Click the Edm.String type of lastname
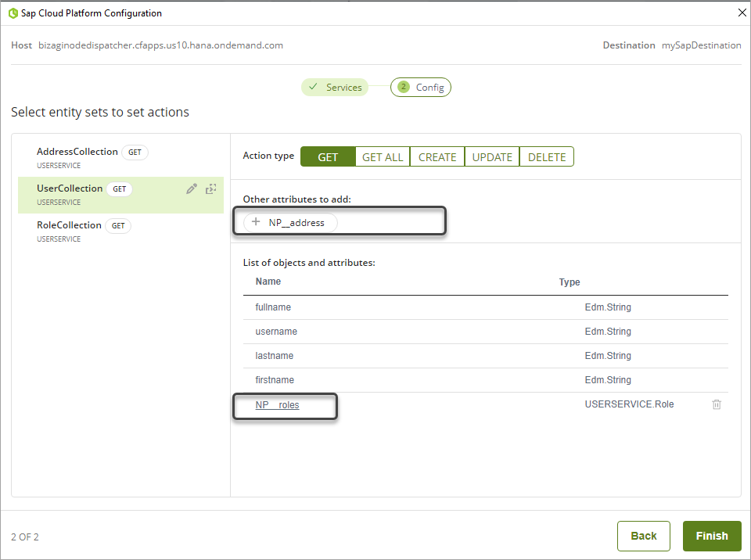 click(608, 355)
